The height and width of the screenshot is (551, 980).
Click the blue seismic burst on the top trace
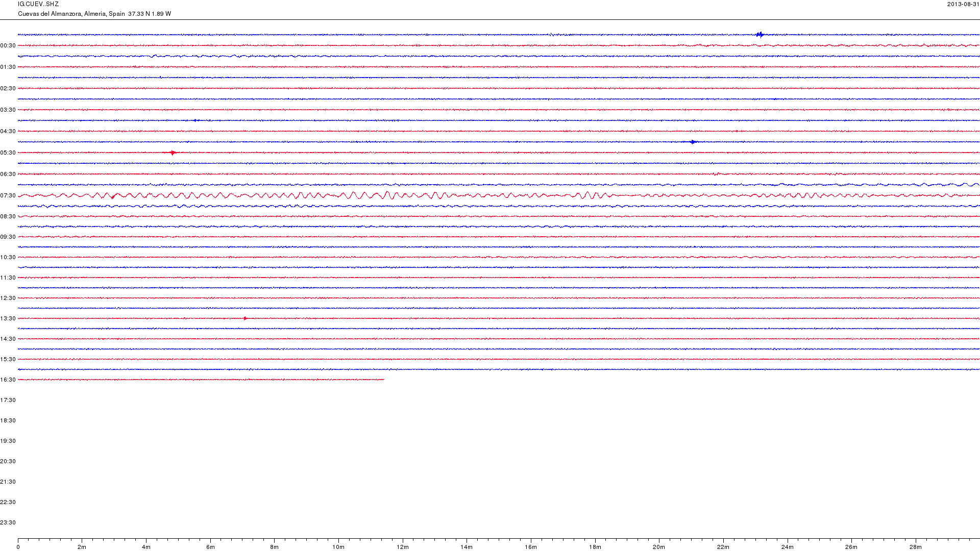(x=760, y=35)
